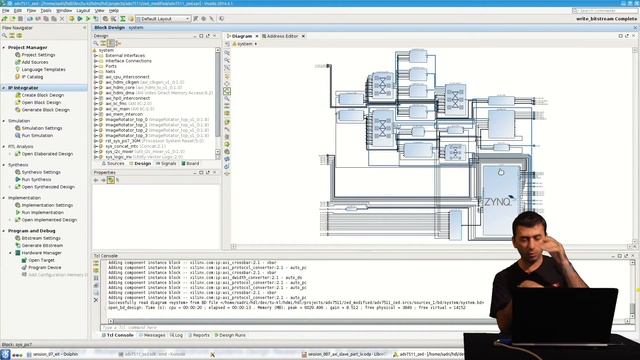Click the Copy icon in main toolbar

coord(46,19)
